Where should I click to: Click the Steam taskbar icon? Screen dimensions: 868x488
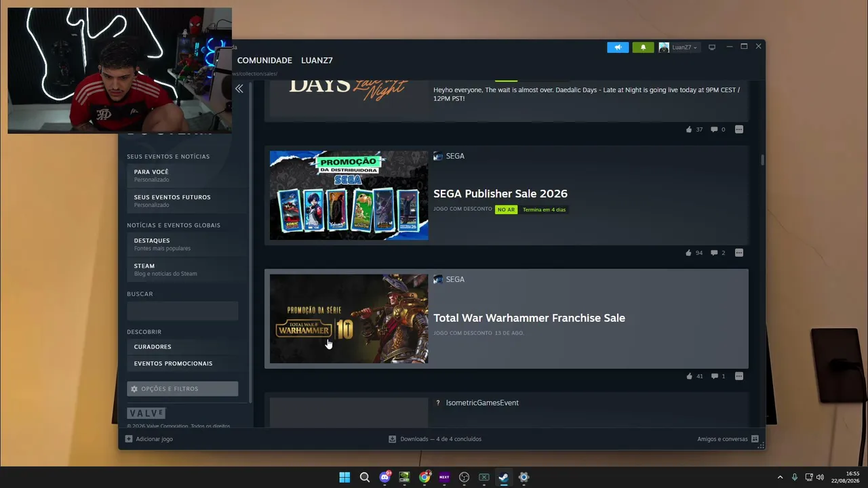[504, 477]
